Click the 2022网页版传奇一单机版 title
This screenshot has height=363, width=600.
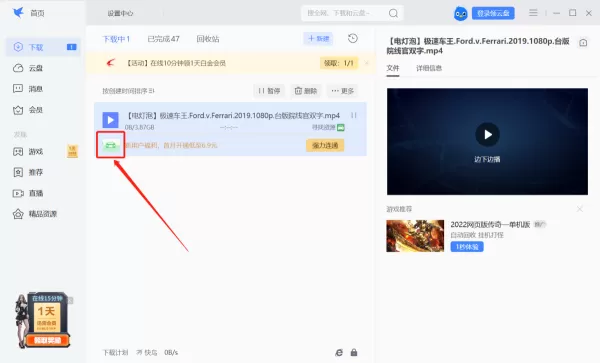490,225
